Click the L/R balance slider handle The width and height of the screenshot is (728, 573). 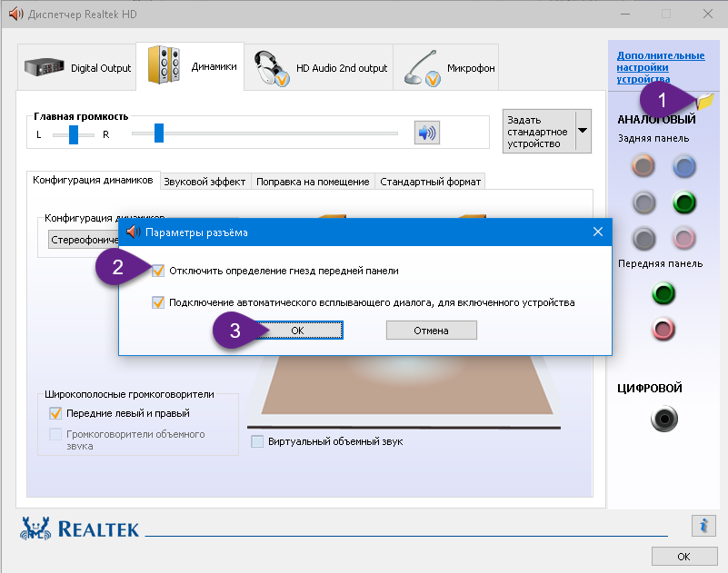(74, 134)
